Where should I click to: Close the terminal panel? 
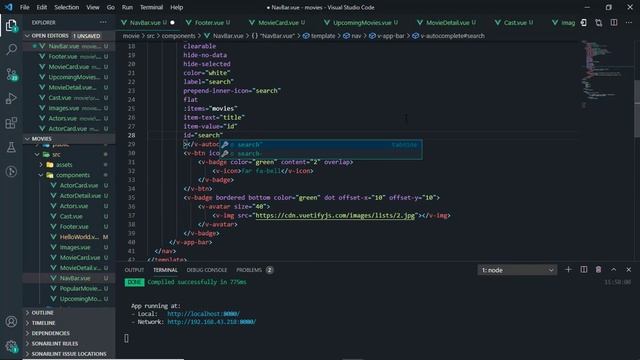click(x=629, y=270)
